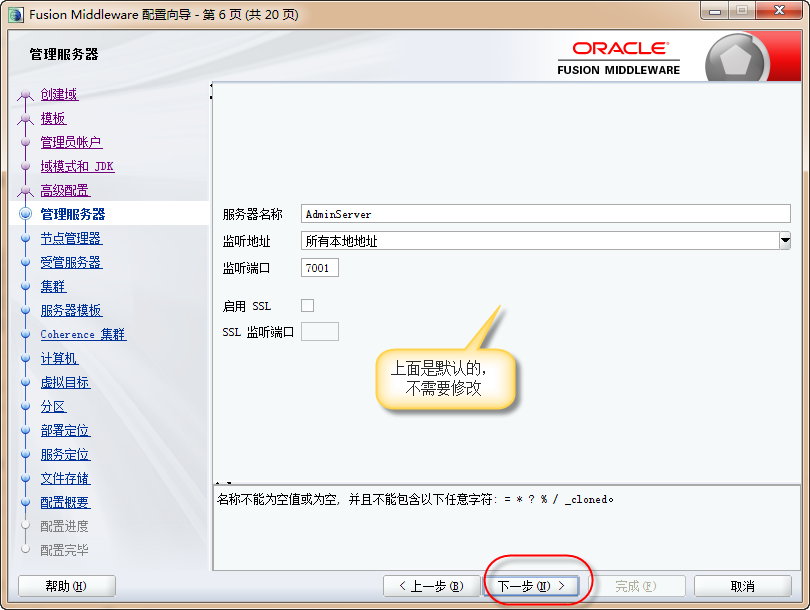Click the 计算机 step bullet icon
810x610 pixels.
pyautogui.click(x=25, y=358)
